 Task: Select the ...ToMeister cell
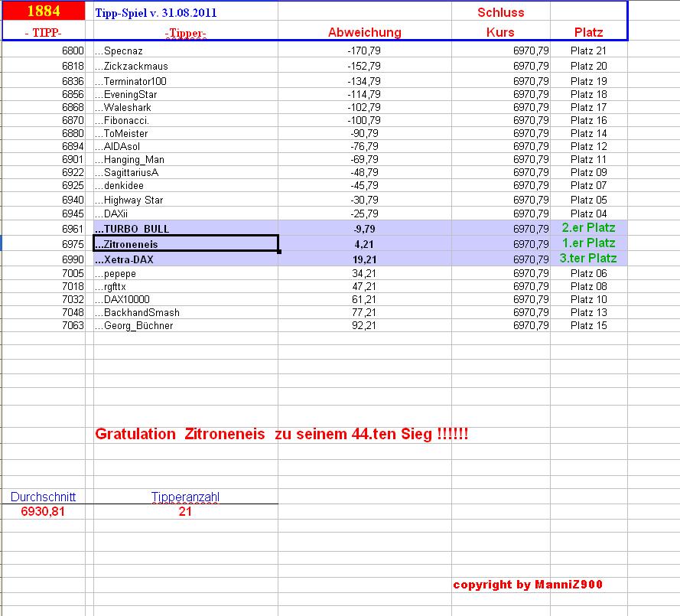pyautogui.click(x=186, y=133)
